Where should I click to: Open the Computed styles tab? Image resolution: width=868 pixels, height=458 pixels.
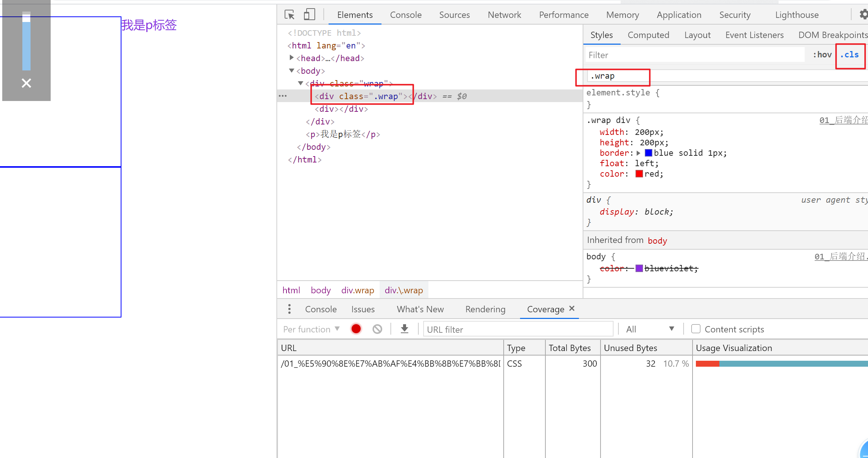pyautogui.click(x=648, y=35)
